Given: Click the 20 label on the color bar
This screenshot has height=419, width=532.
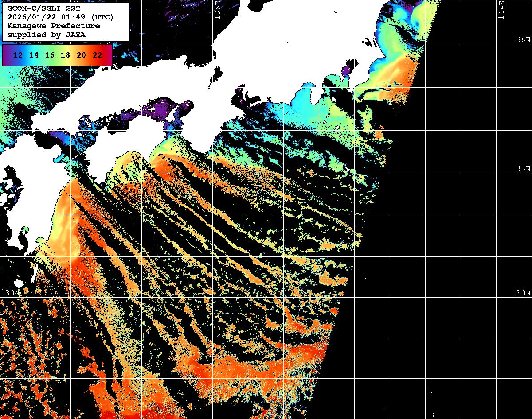Looking at the screenshot, I should 81,55.
